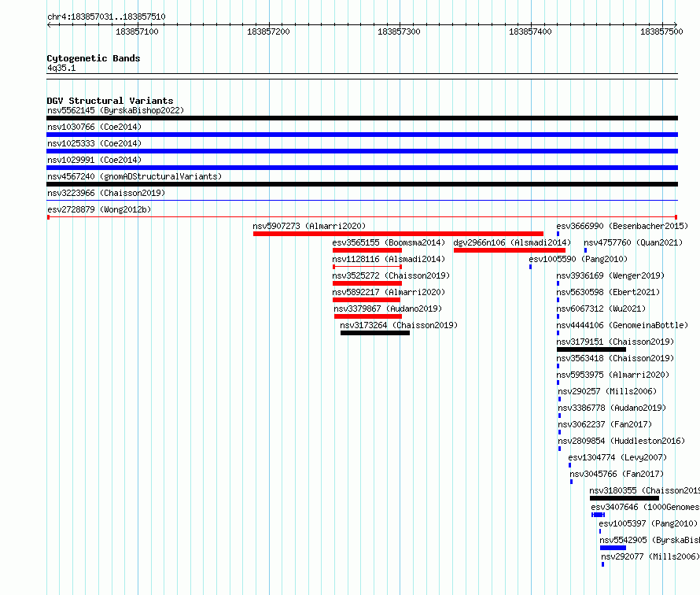This screenshot has height=595, width=700.
Task: Select nsv4444106 (GenomeinaBottle) label
Action: click(622, 325)
